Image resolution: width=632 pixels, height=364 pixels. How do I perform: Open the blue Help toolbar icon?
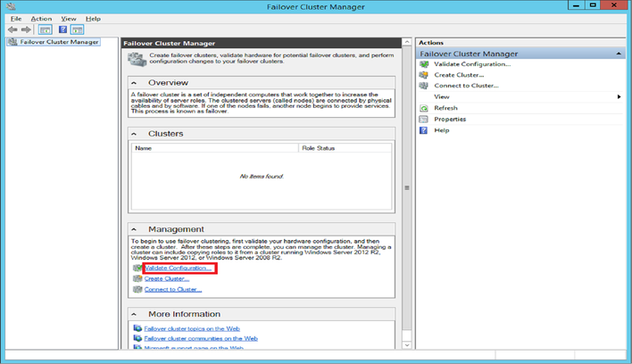click(x=62, y=29)
